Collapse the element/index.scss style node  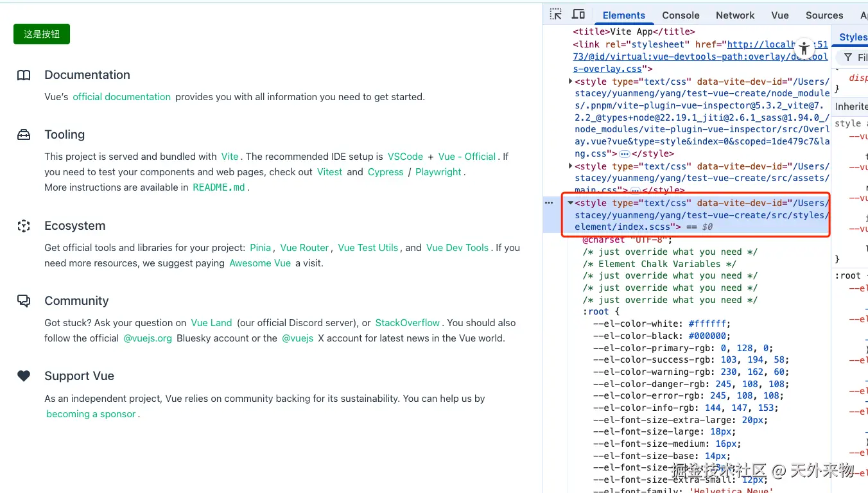click(x=571, y=203)
